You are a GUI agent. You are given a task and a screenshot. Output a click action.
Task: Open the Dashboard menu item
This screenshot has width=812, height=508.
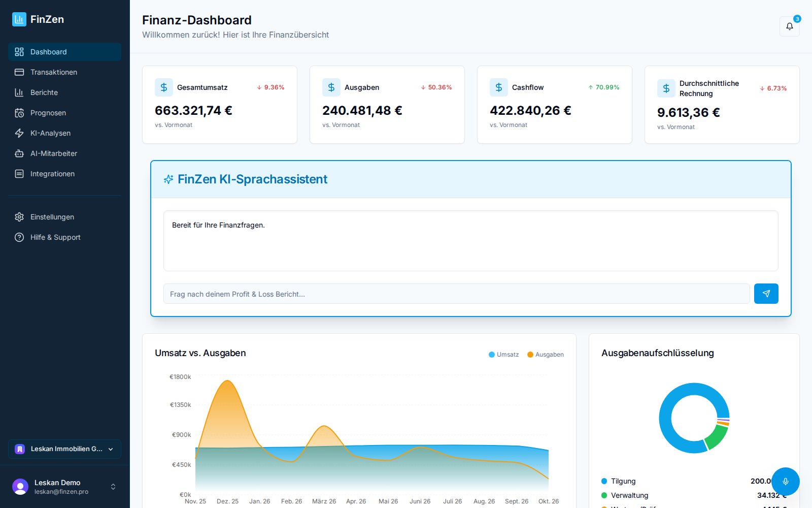tap(64, 52)
